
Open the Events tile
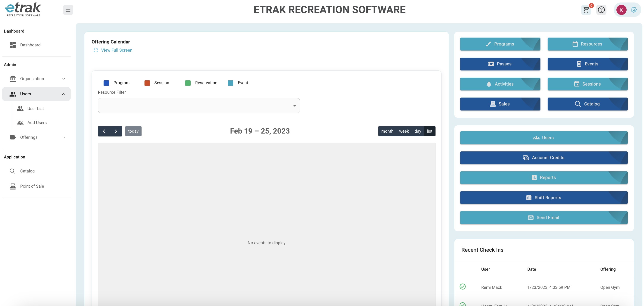click(587, 64)
